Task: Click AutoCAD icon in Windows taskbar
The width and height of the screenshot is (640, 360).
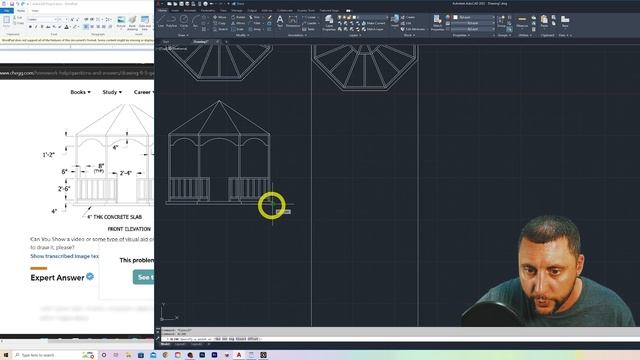Action: click(x=239, y=355)
